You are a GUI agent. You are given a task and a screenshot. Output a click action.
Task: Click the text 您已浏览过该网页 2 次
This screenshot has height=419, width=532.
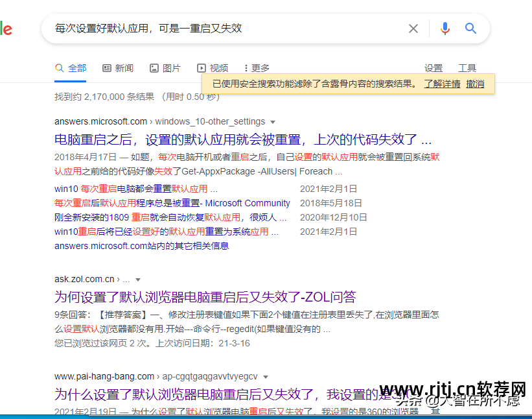(x=103, y=343)
